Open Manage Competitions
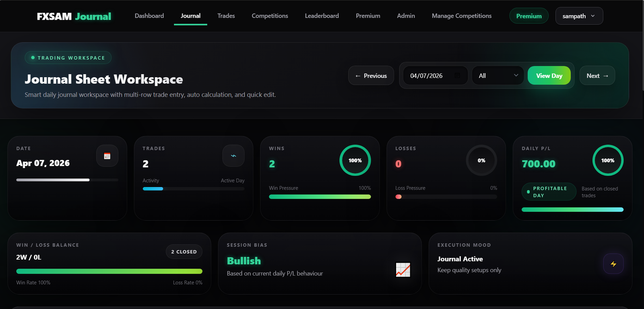This screenshot has height=309, width=644. coord(462,16)
